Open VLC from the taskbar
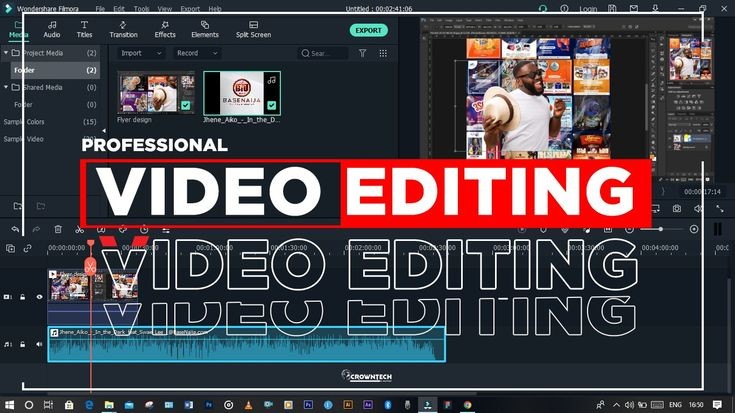The height and width of the screenshot is (413, 735). pyautogui.click(x=248, y=405)
